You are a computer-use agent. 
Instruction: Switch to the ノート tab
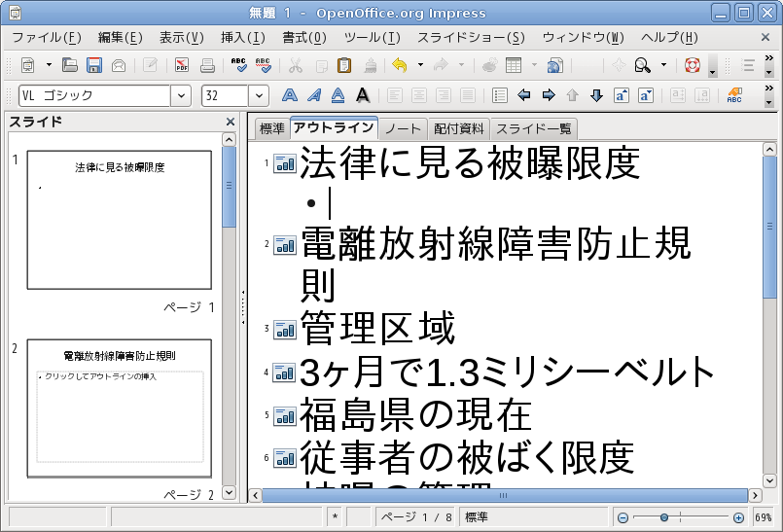point(403,129)
